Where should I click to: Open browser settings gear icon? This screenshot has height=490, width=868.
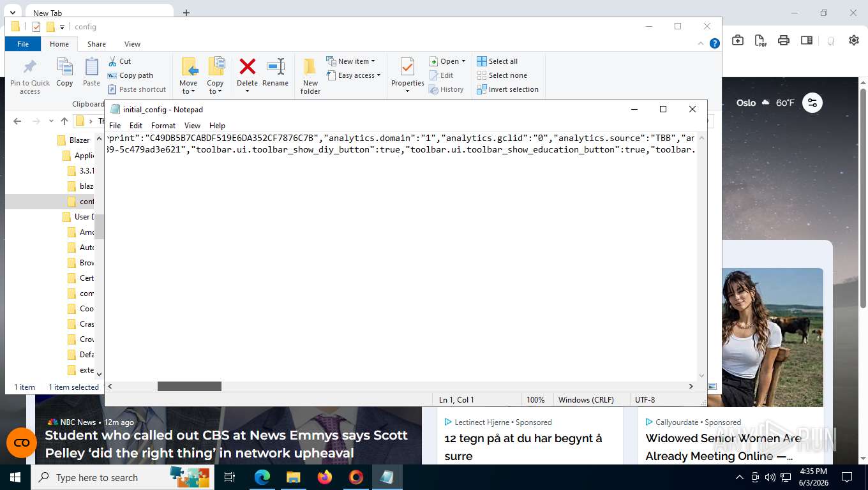coord(854,40)
